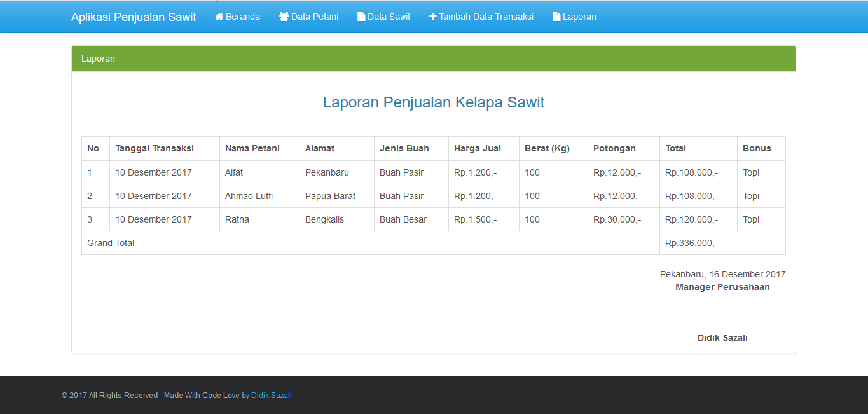Select the document icon next to Data Sawit
This screenshot has width=868, height=414.
pos(361,17)
